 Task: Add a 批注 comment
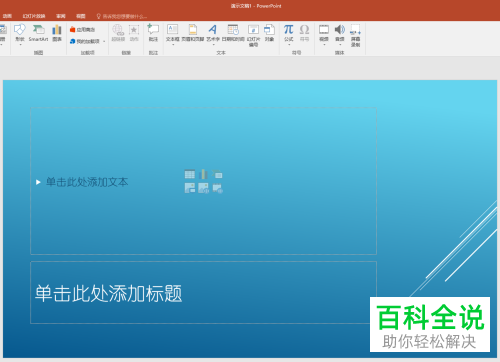point(153,33)
